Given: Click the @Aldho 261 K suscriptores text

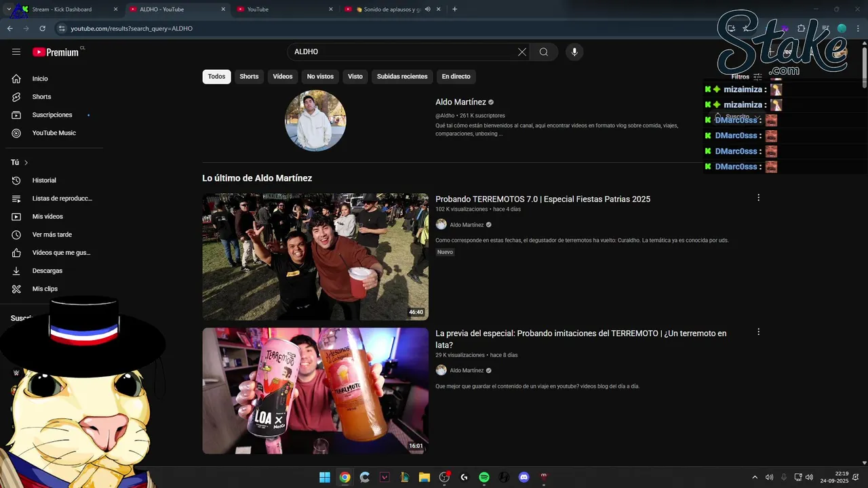Looking at the screenshot, I should coord(470,116).
